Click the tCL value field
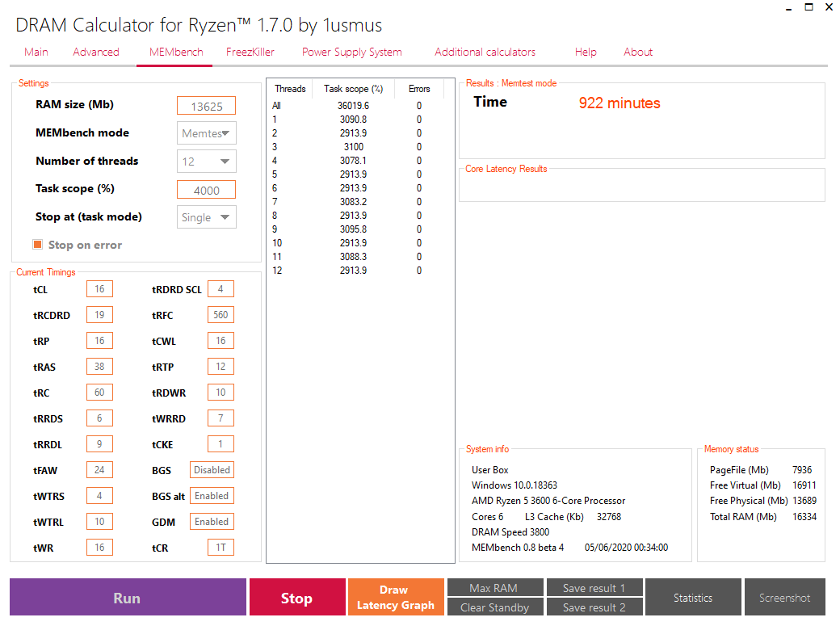This screenshot has width=840, height=630. pos(99,289)
